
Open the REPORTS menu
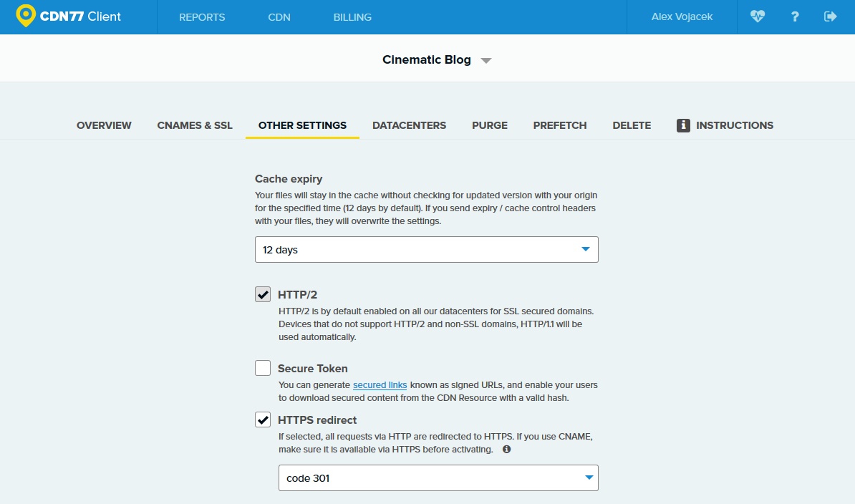tap(202, 17)
